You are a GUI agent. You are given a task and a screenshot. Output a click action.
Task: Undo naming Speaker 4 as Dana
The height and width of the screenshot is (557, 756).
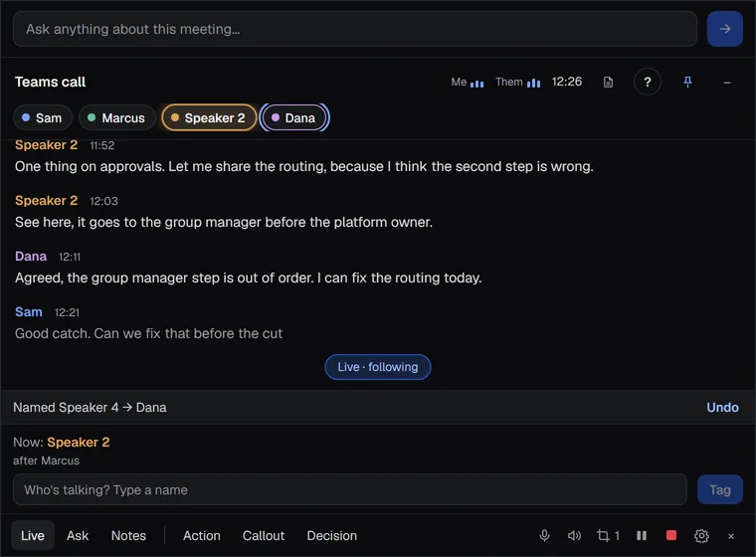722,408
